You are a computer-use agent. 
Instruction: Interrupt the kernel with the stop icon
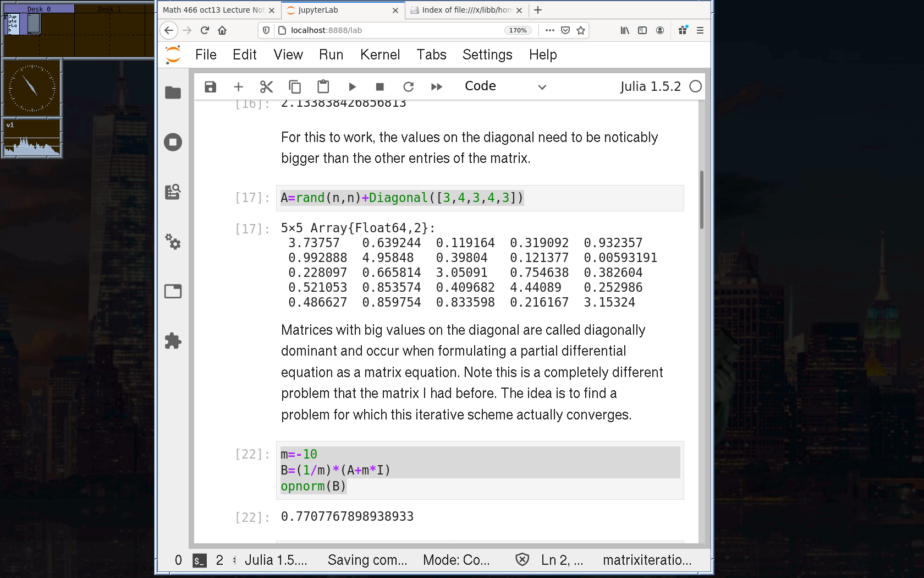coord(380,87)
